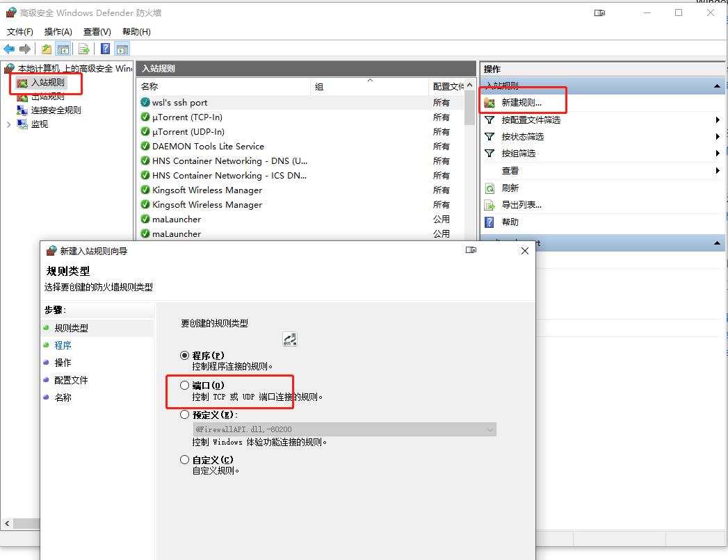Click the 刷新 green refresh icon
This screenshot has width=728, height=560.
490,188
